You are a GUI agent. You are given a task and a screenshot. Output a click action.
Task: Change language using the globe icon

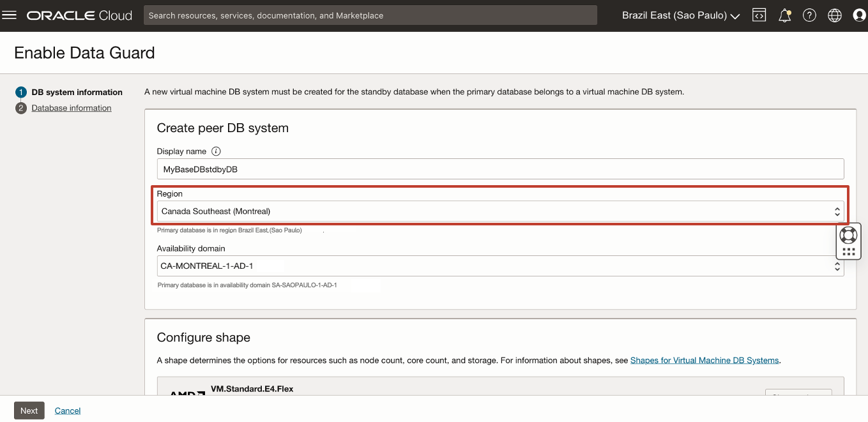(x=834, y=15)
